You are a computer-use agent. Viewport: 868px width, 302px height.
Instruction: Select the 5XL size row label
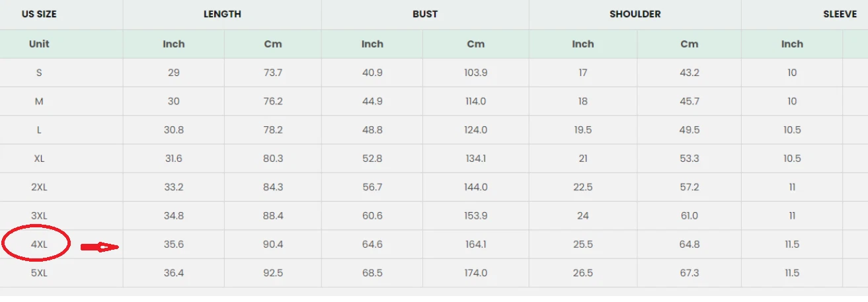(39, 273)
